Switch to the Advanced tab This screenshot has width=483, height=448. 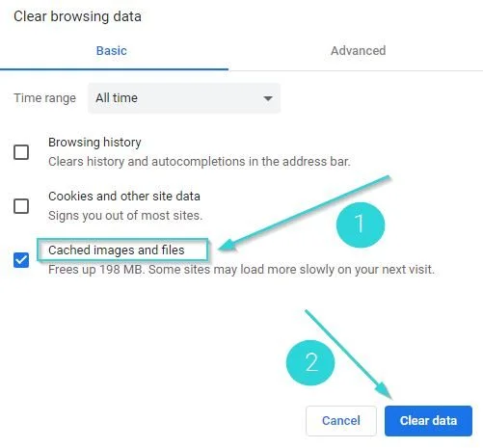pyautogui.click(x=358, y=51)
